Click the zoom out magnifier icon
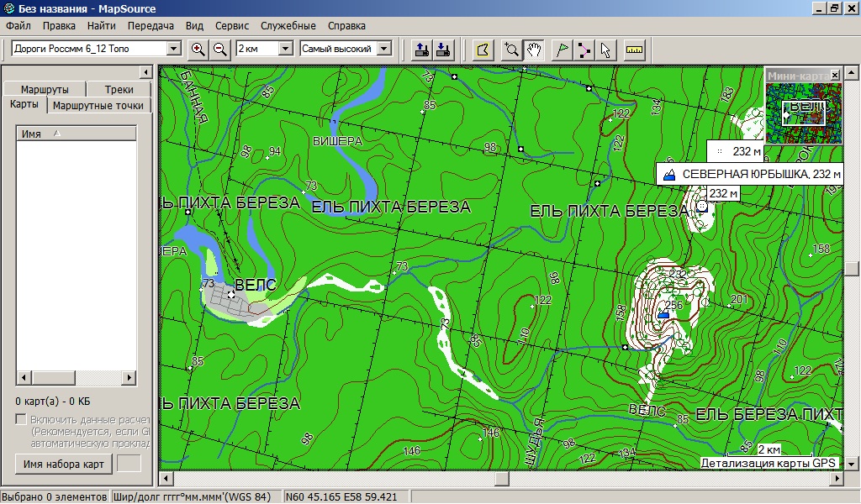This screenshot has width=861, height=504. (x=220, y=50)
